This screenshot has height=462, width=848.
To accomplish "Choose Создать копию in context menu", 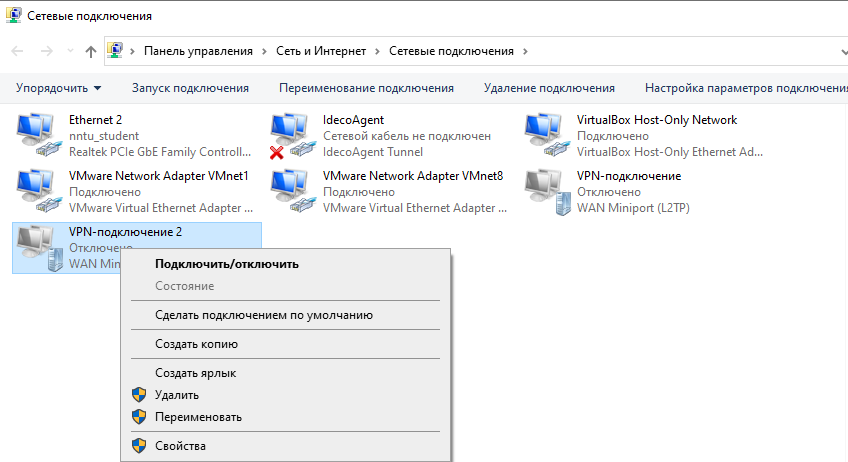I will [x=285, y=344].
